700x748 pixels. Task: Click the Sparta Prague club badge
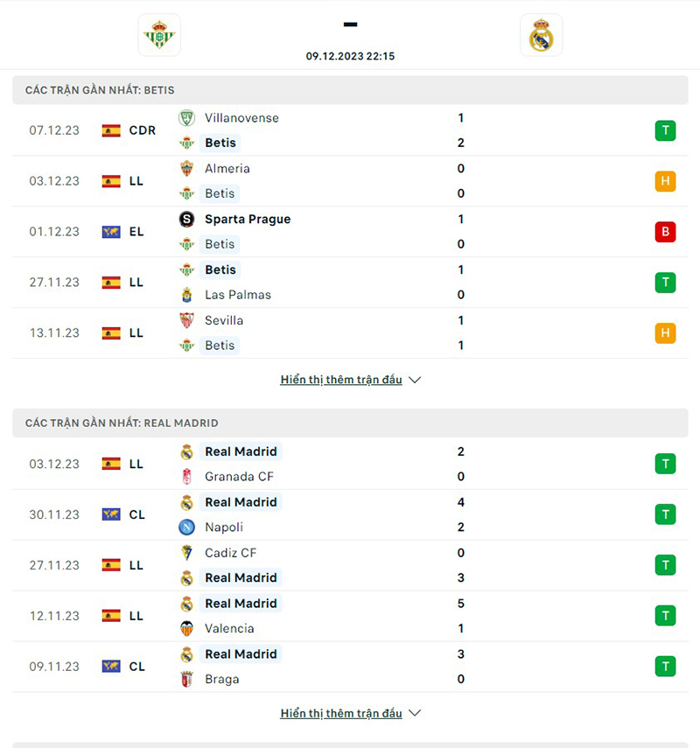click(x=186, y=219)
